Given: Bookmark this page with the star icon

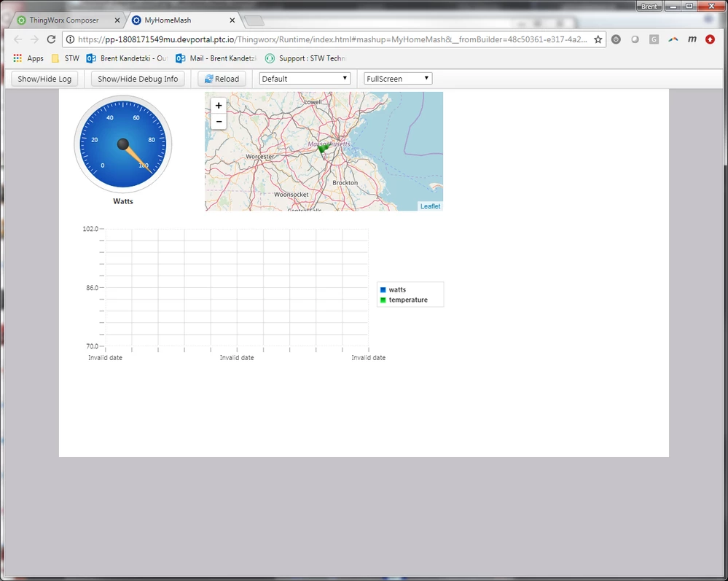Looking at the screenshot, I should click(598, 39).
